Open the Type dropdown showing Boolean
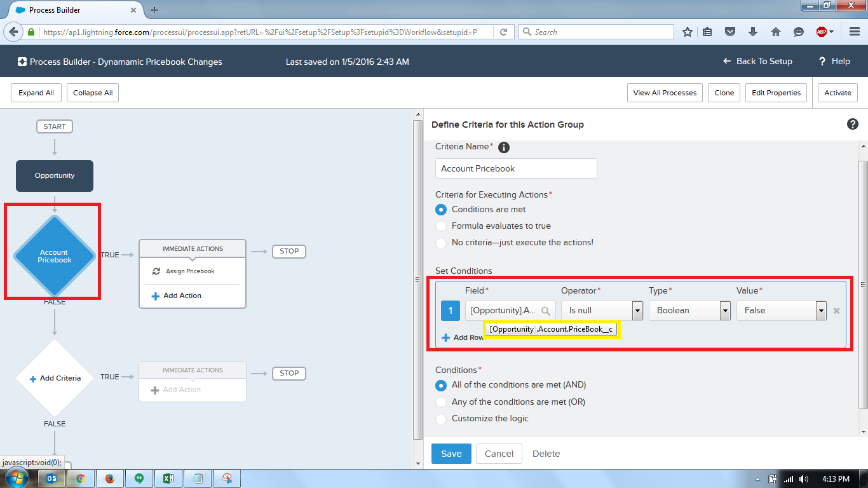 coord(690,311)
